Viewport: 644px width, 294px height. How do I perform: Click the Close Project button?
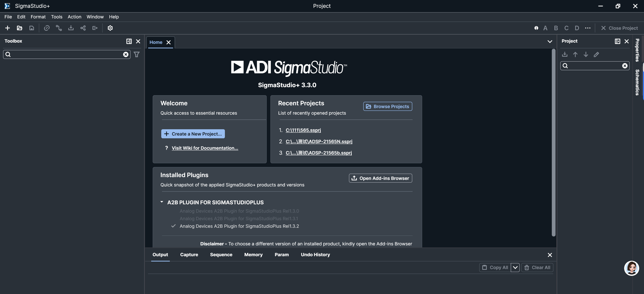click(619, 28)
